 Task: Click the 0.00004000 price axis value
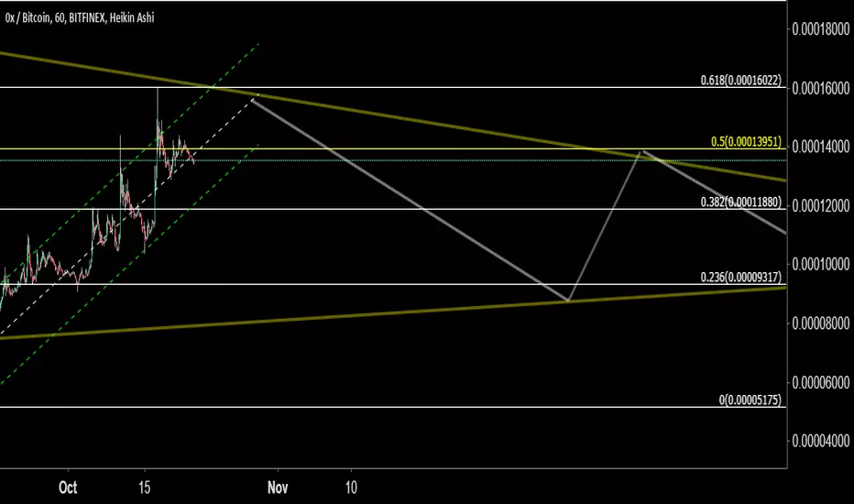pyautogui.click(x=821, y=440)
